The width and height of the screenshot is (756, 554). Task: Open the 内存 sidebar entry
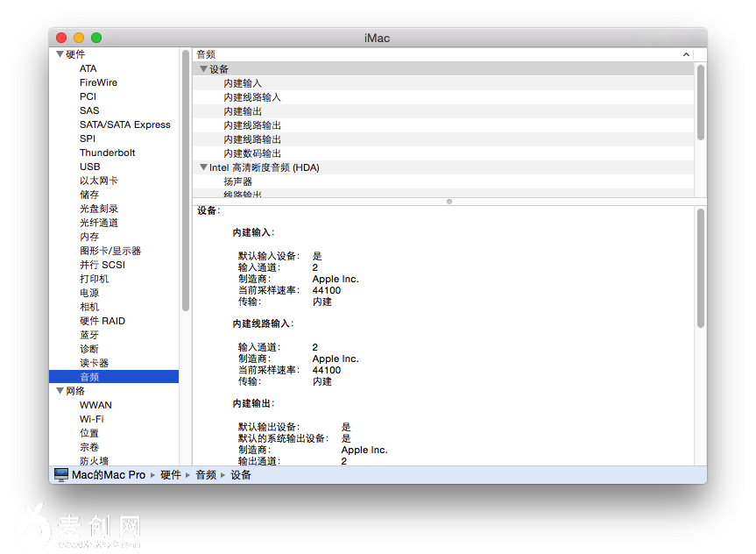[x=89, y=237]
